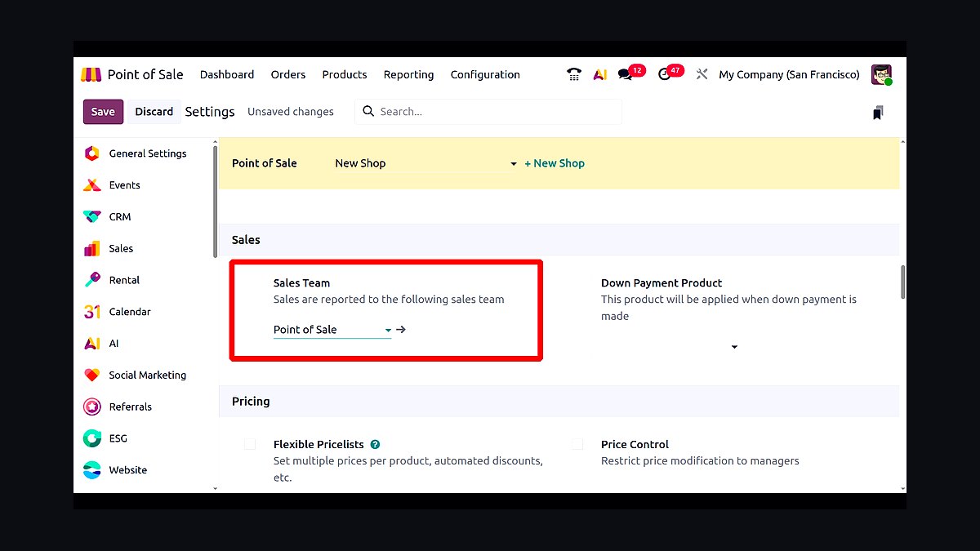
Task: Open the Sales Team external link arrow
Action: click(x=401, y=330)
